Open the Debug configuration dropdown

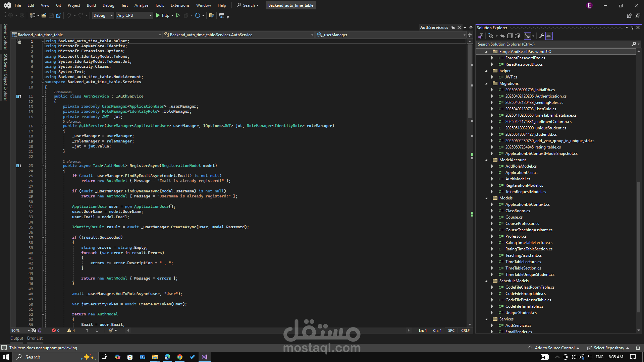click(103, 15)
